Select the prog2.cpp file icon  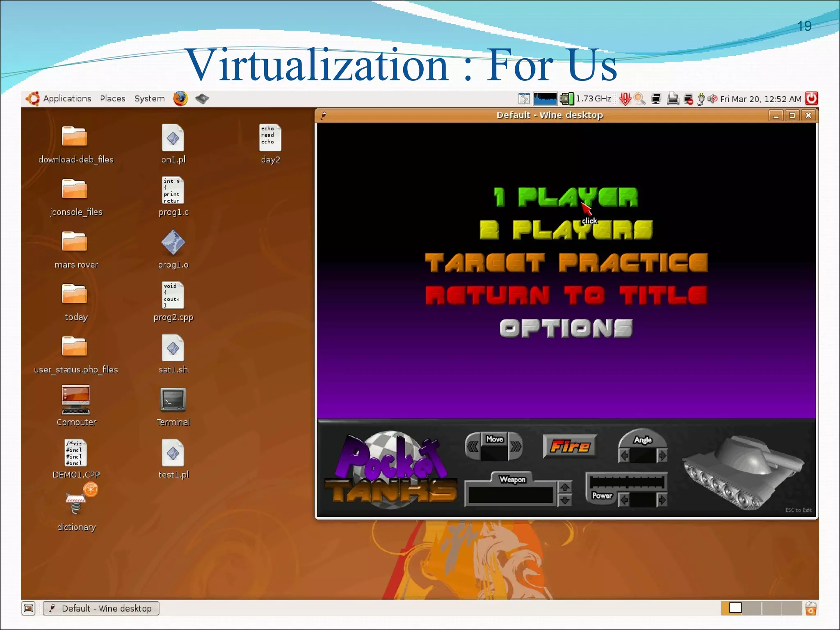pos(173,295)
